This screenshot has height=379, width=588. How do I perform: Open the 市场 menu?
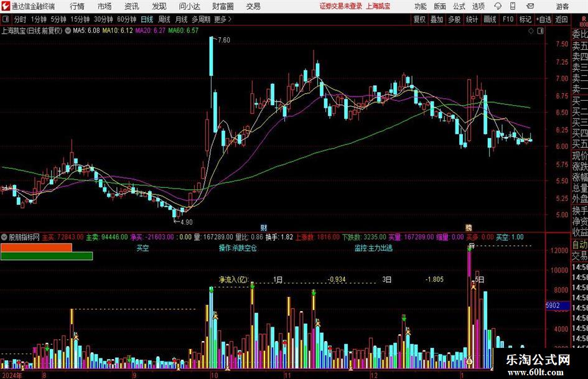coord(105,6)
